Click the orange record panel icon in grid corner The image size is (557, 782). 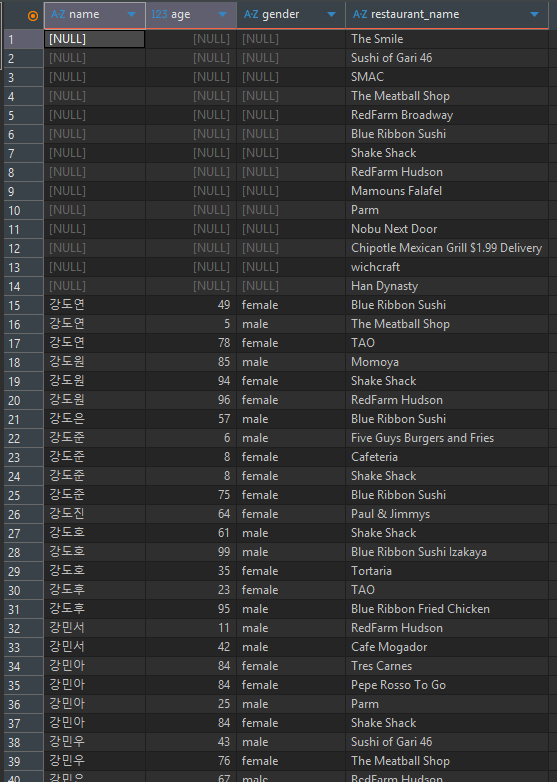point(33,15)
